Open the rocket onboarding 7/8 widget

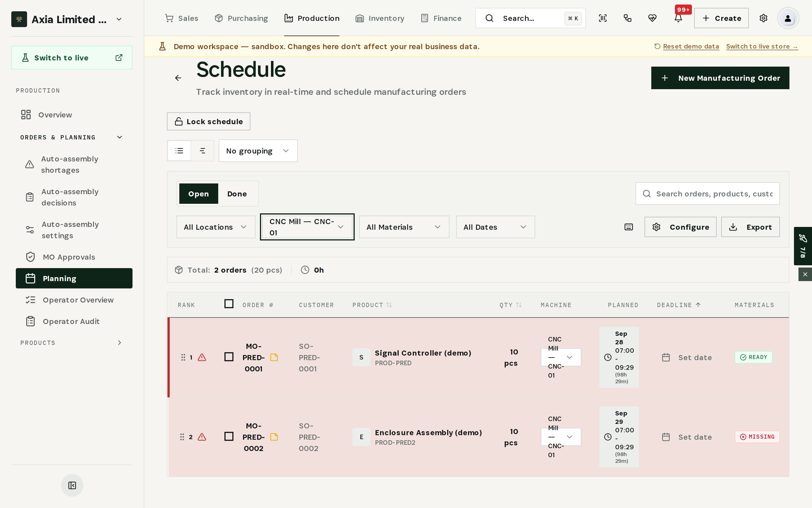(x=803, y=246)
